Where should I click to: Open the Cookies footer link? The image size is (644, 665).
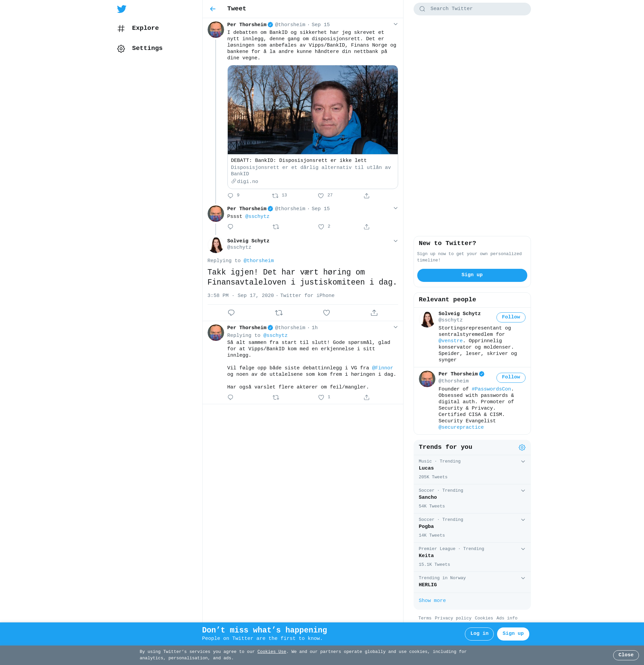tap(484, 618)
